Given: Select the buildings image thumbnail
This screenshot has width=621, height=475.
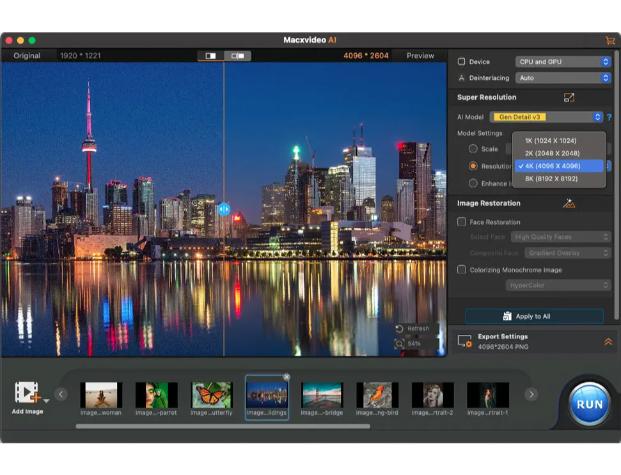Looking at the screenshot, I should tap(267, 397).
